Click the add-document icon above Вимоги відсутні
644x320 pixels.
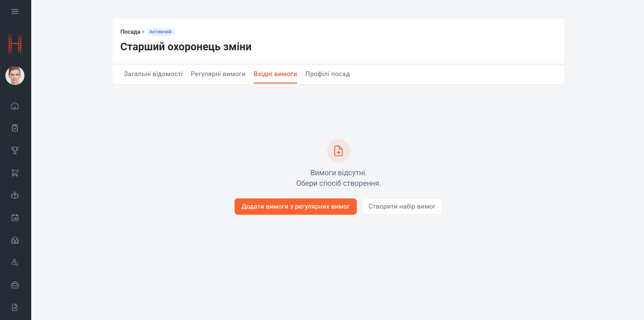point(338,151)
